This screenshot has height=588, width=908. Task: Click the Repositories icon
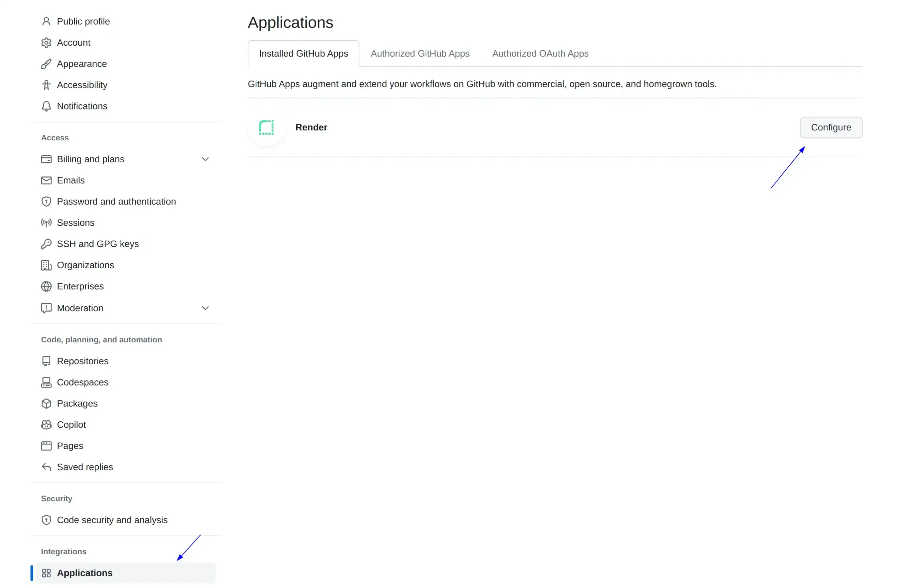47,361
